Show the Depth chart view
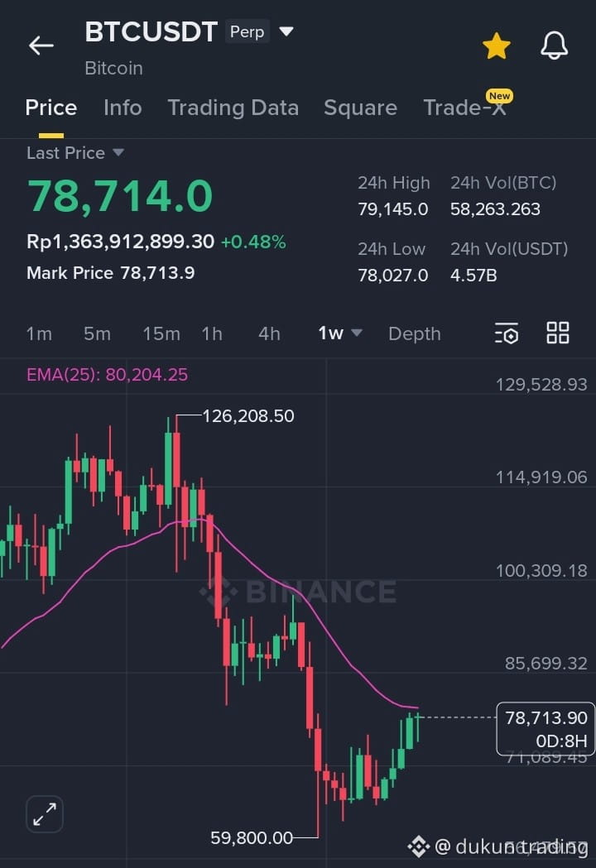This screenshot has width=596, height=868. 415,333
